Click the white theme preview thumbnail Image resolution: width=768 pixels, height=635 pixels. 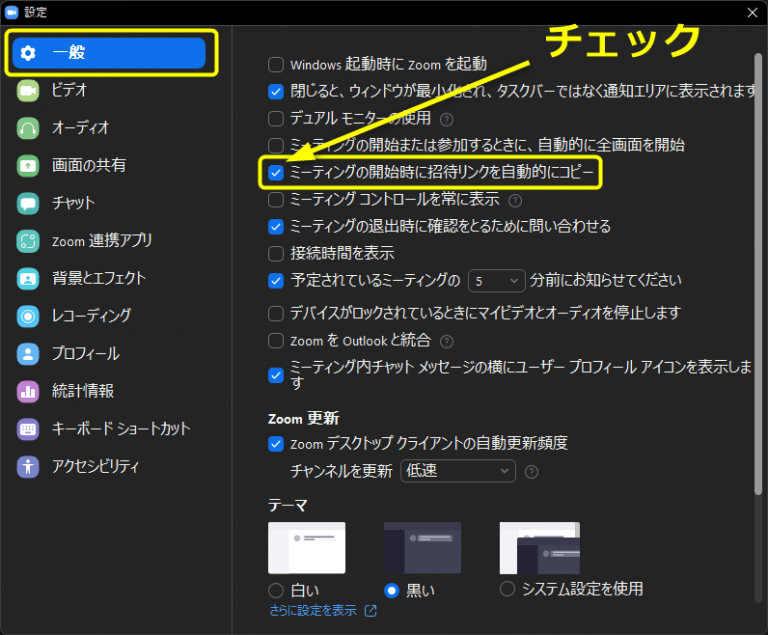307,548
